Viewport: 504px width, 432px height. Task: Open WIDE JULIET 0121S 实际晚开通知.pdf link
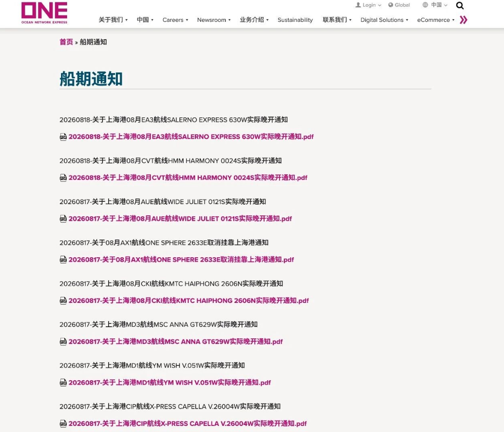[180, 219]
